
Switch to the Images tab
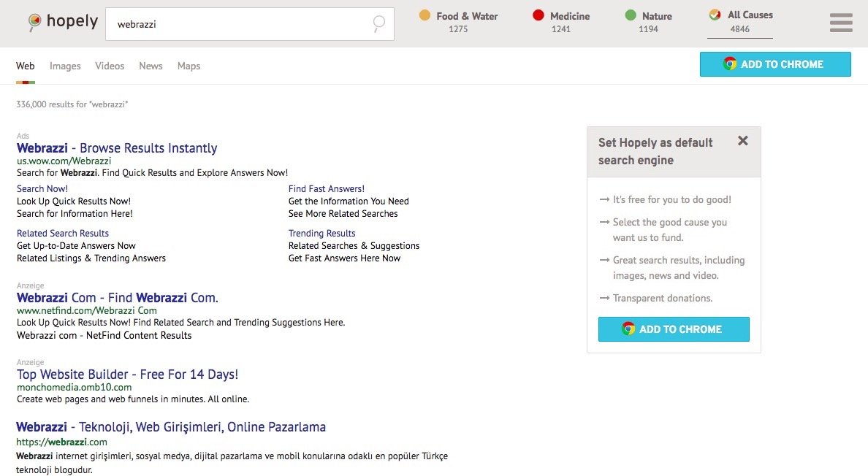(x=65, y=66)
